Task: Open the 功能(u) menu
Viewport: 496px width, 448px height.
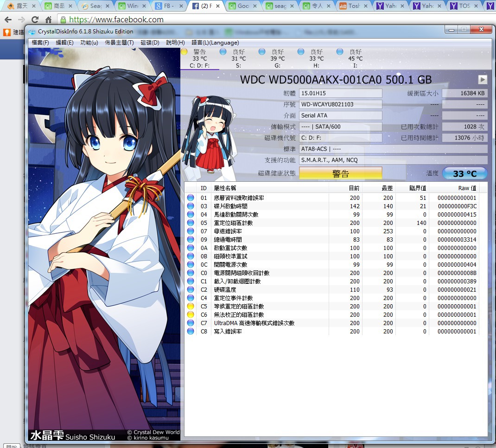Action: coord(89,42)
